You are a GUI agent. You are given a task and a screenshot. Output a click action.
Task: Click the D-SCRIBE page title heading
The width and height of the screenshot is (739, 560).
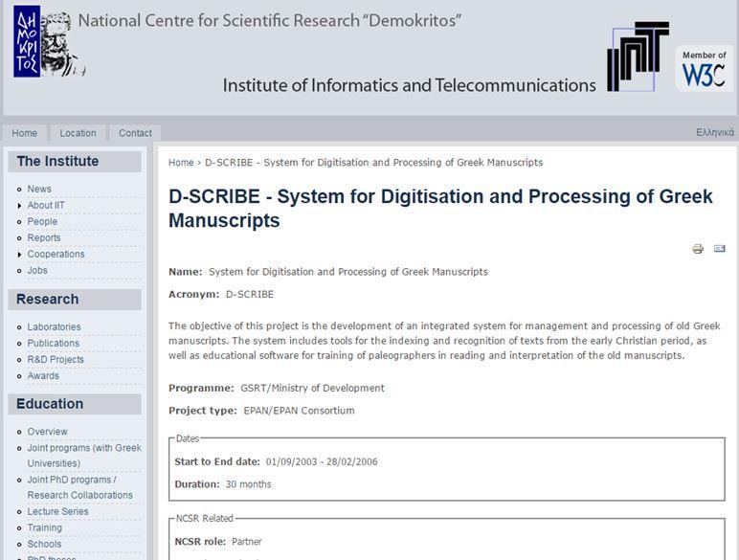440,209
